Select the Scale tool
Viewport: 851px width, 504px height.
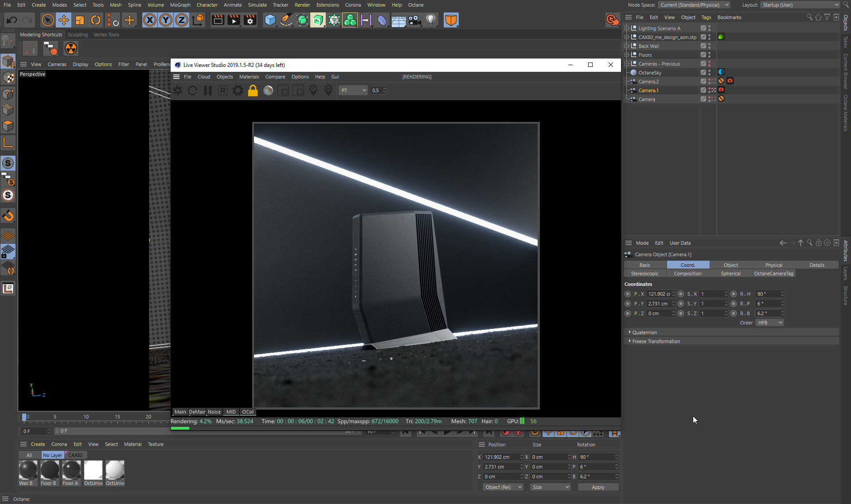click(80, 20)
